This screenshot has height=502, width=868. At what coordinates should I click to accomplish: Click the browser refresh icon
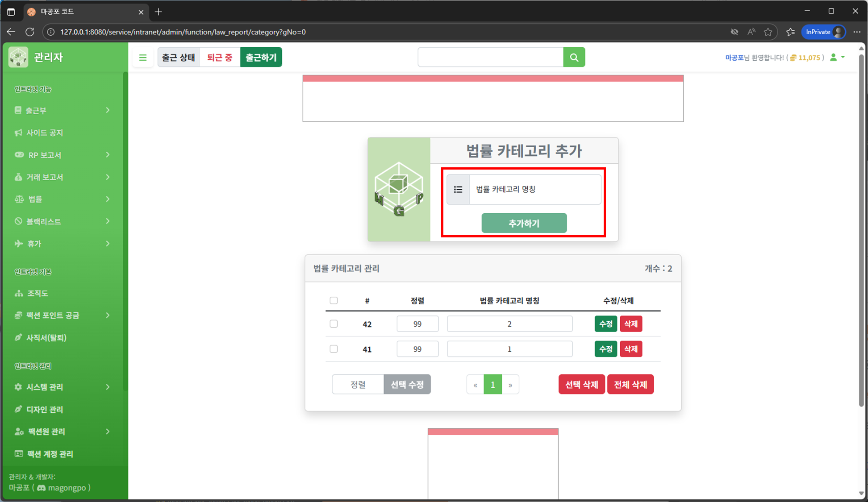(x=30, y=32)
